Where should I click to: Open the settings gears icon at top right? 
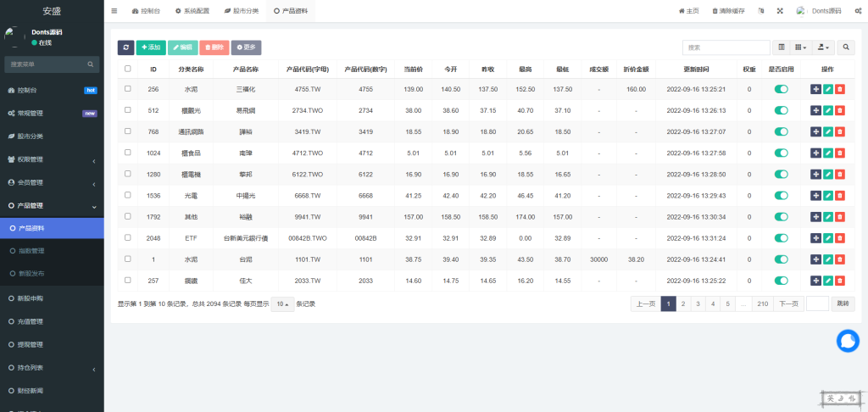tap(858, 11)
